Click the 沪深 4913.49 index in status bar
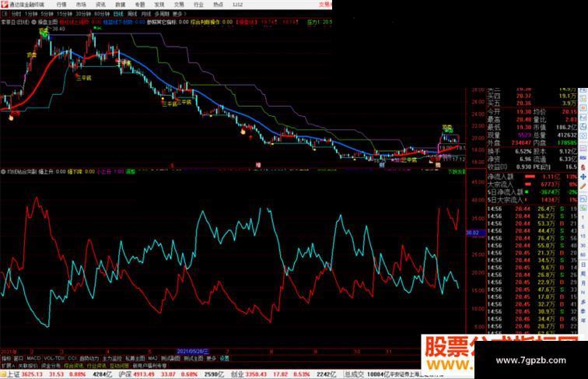 [x=137, y=374]
